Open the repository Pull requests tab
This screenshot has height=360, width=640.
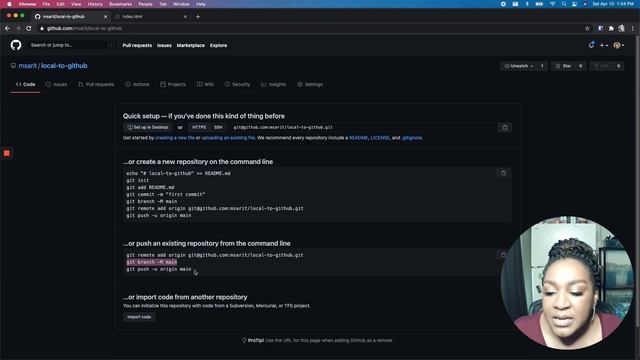point(96,84)
